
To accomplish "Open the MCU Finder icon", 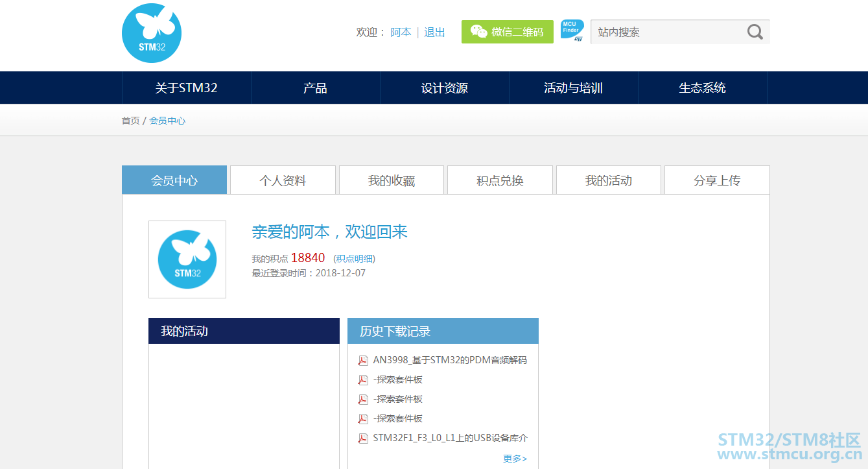I will tap(572, 31).
